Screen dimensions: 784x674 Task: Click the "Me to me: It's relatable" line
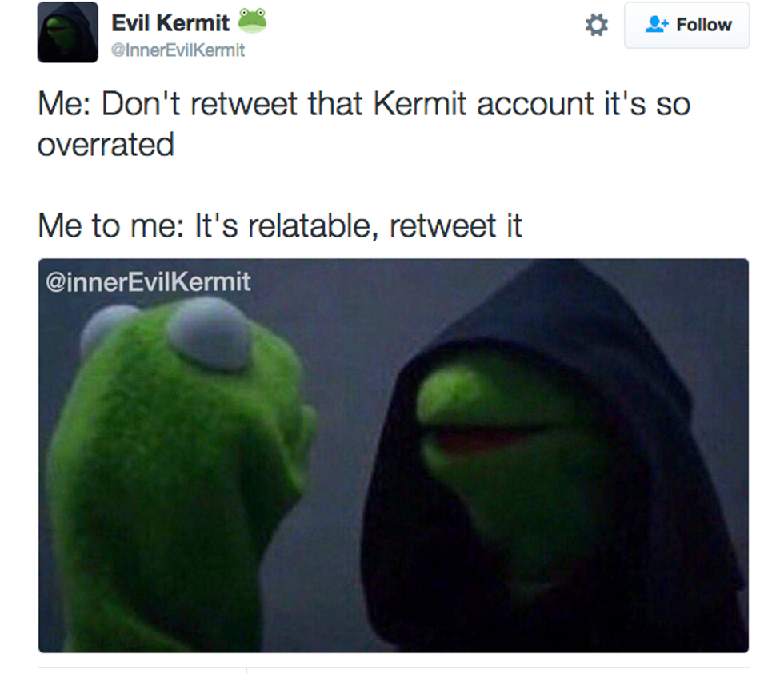click(280, 225)
